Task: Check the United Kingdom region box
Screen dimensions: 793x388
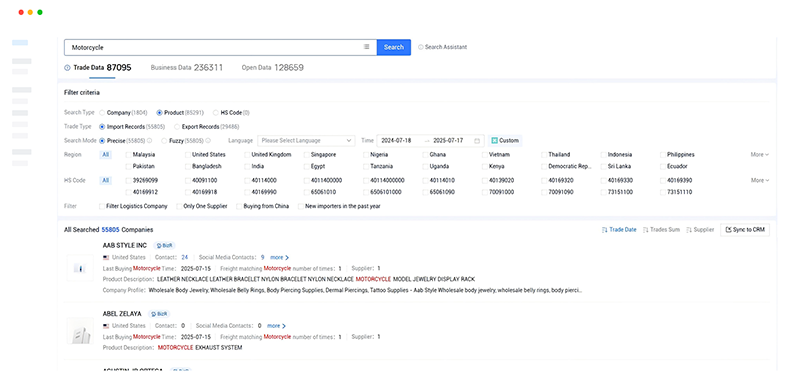Action: point(247,155)
